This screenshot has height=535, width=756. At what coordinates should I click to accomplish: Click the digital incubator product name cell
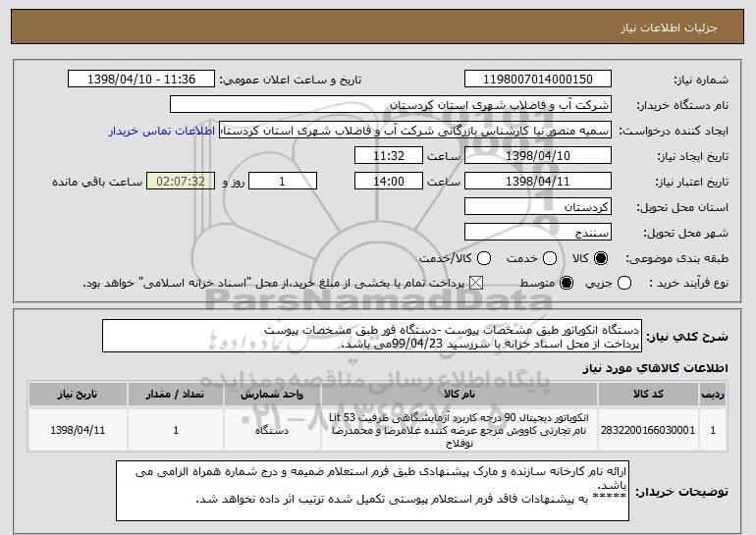459,430
